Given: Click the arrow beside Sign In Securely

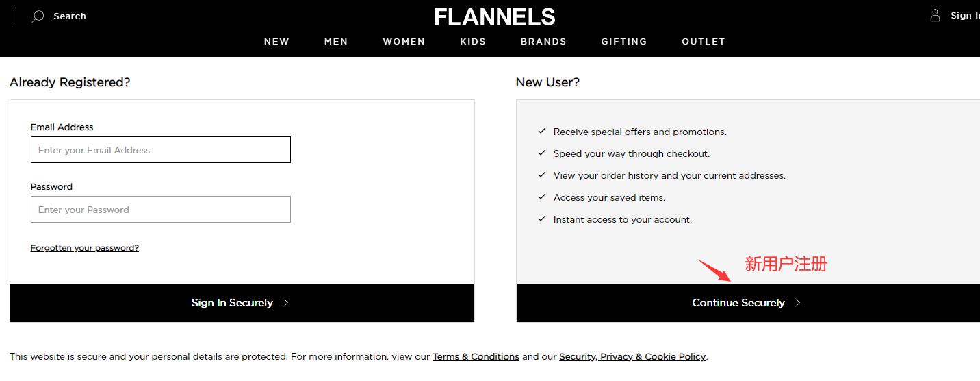Looking at the screenshot, I should [286, 303].
